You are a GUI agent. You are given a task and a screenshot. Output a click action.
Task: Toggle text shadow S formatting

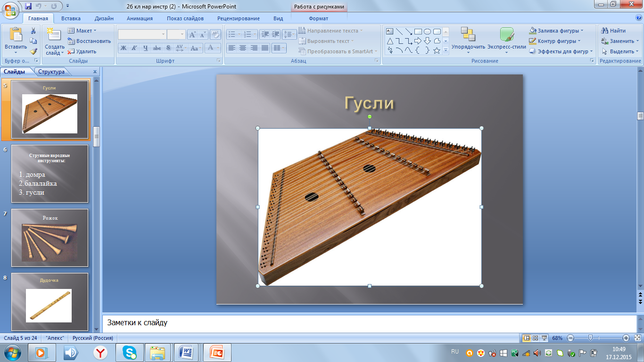coord(168,48)
